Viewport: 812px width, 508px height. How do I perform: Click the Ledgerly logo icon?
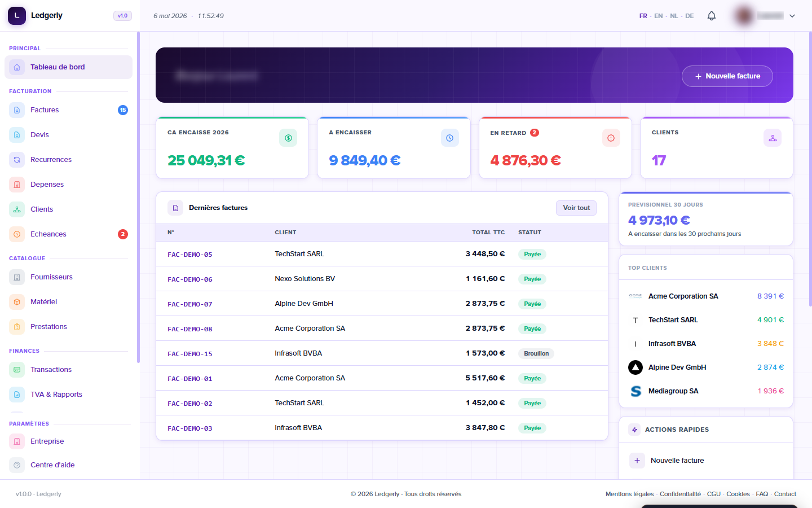point(17,16)
